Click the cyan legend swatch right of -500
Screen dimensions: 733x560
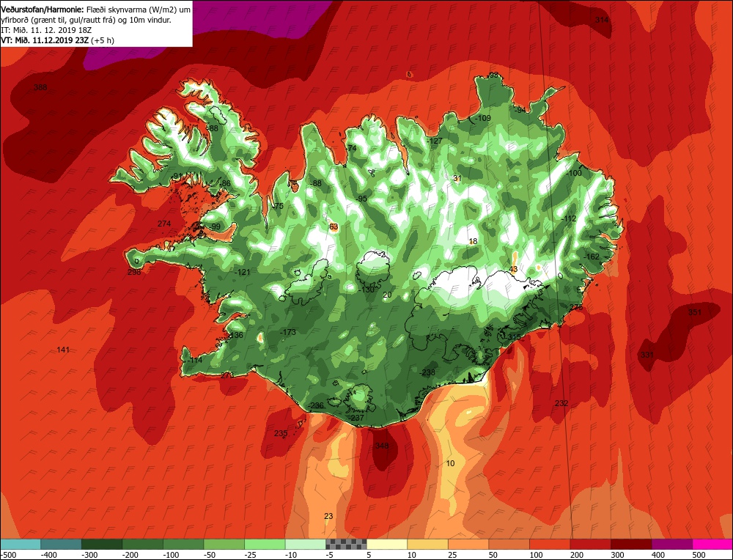click(x=21, y=544)
